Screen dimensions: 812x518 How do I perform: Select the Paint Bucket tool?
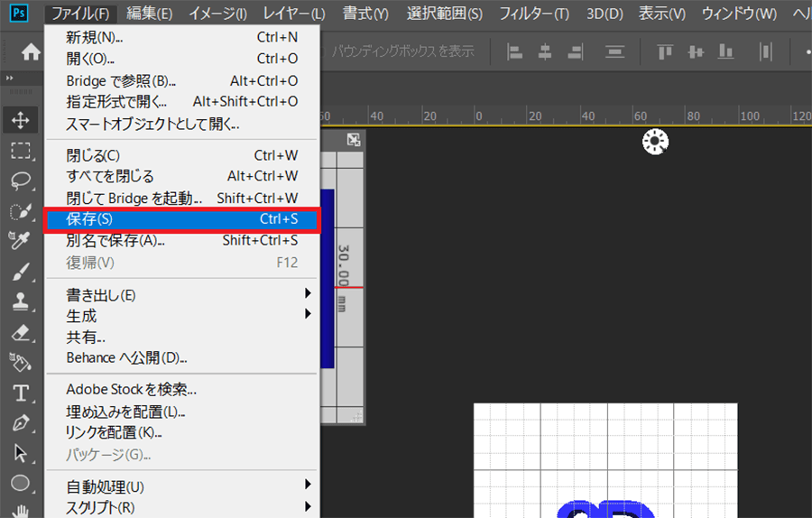[20, 362]
